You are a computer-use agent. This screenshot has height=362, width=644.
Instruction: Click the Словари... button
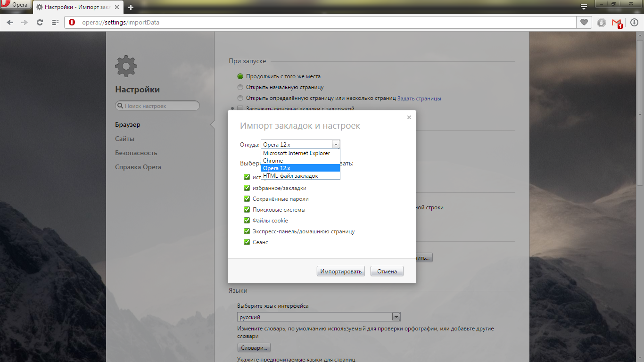click(254, 348)
